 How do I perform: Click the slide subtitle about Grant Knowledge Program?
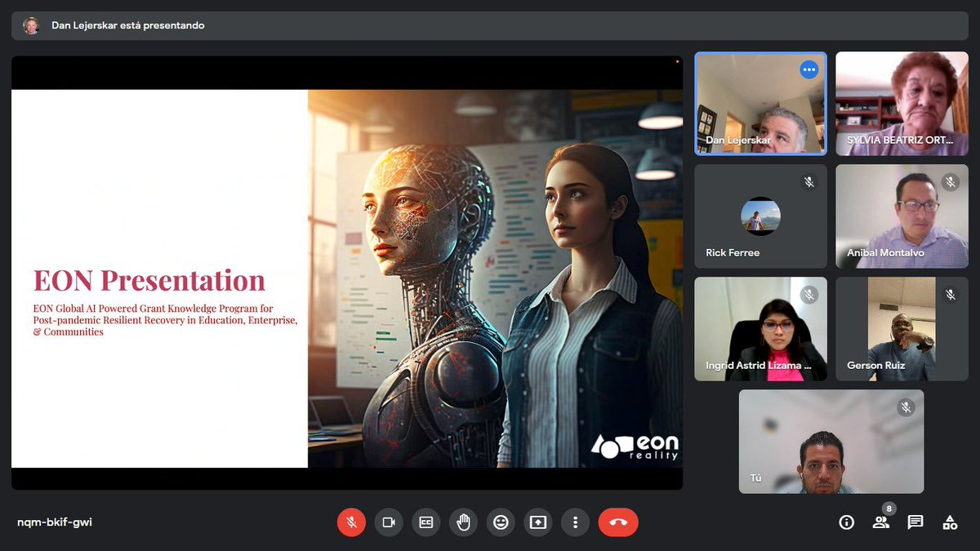165,320
